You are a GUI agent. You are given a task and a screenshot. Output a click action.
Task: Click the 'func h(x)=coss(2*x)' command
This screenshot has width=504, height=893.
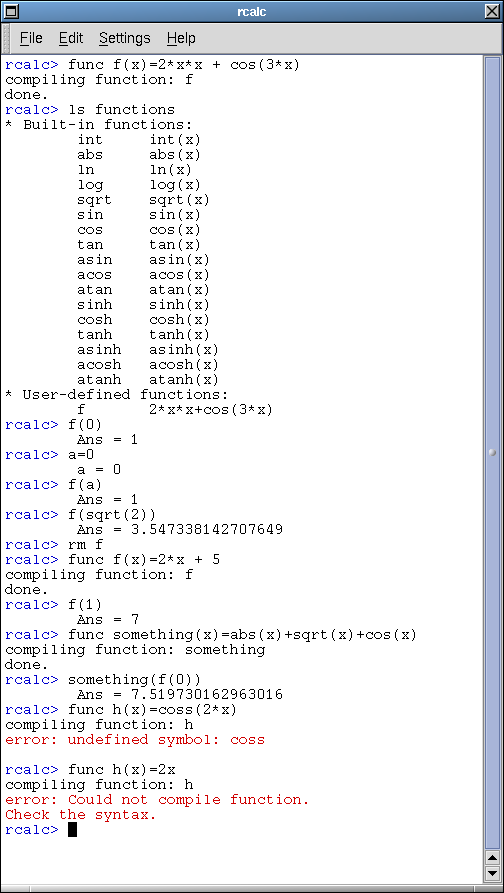coord(153,710)
